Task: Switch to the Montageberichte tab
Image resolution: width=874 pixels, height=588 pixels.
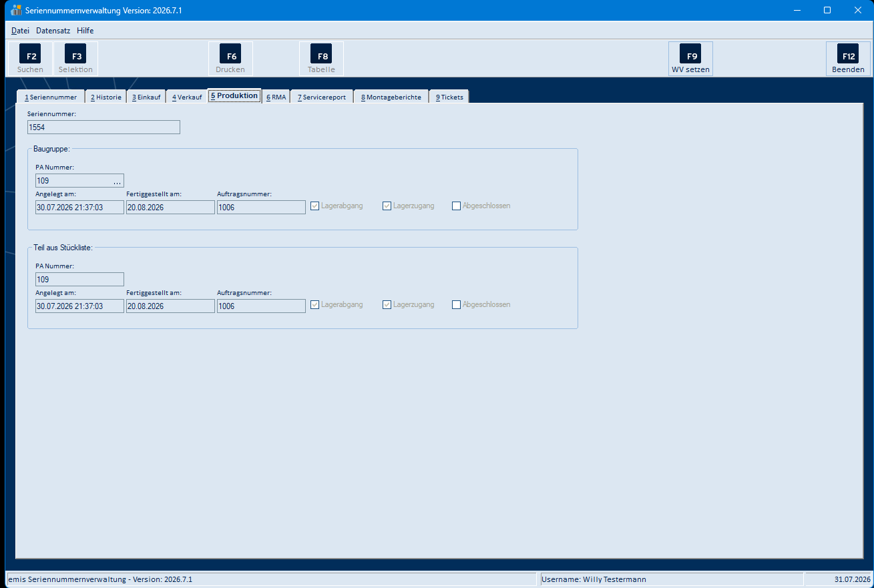Action: point(391,97)
